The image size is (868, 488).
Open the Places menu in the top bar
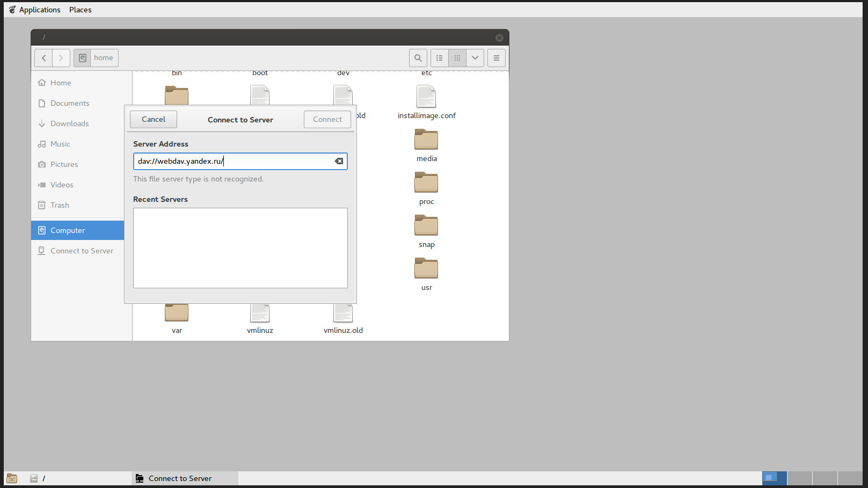(81, 10)
